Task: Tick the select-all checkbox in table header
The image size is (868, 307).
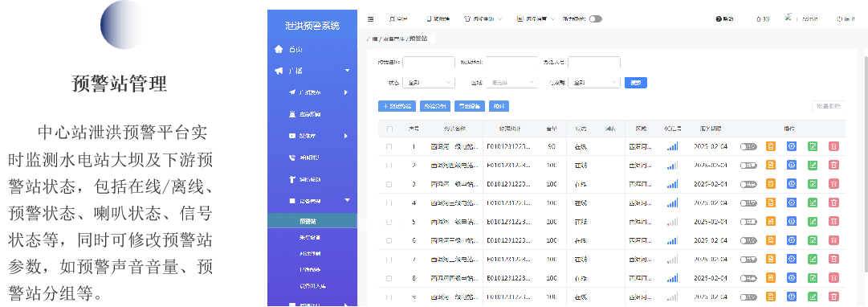Action: coord(389,129)
